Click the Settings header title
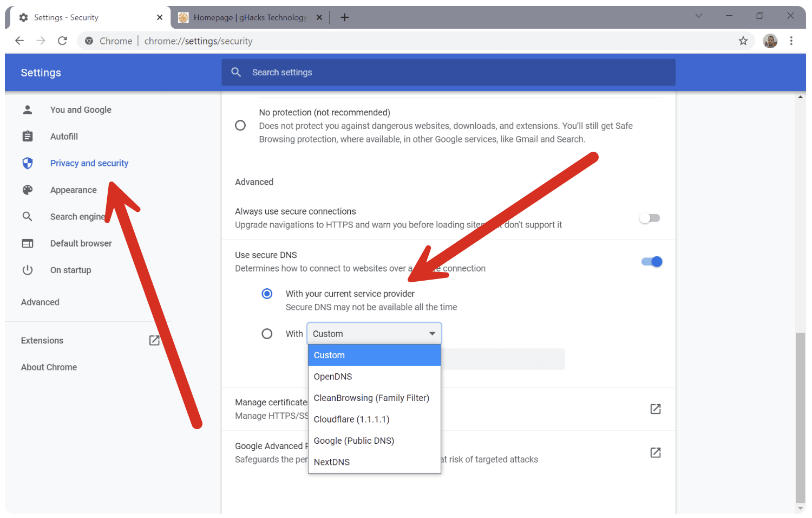812x518 pixels. (x=41, y=73)
